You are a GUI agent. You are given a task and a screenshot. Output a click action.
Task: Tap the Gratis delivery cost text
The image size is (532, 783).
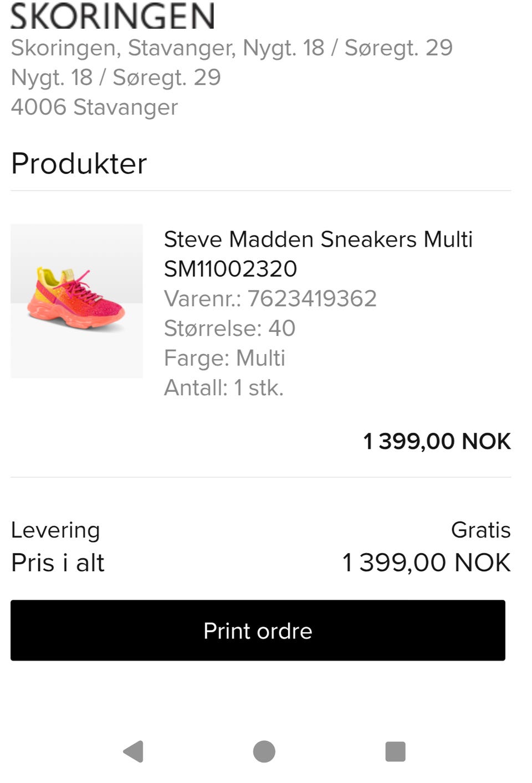coord(480,530)
